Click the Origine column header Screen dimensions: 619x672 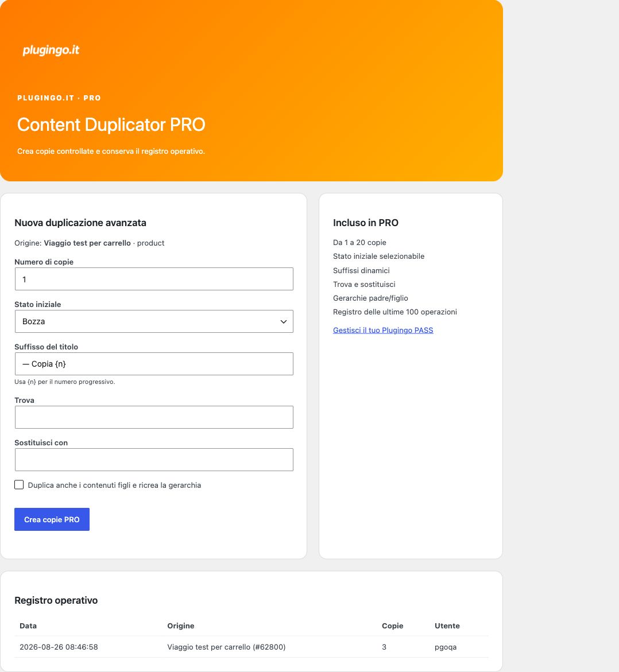pyautogui.click(x=181, y=626)
